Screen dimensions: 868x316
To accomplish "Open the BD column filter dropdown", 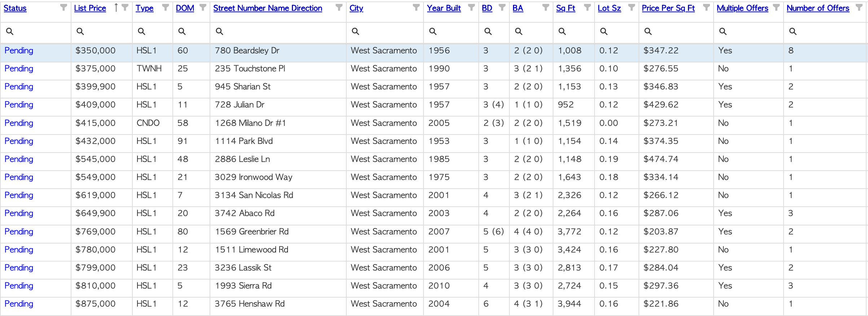I will point(502,8).
